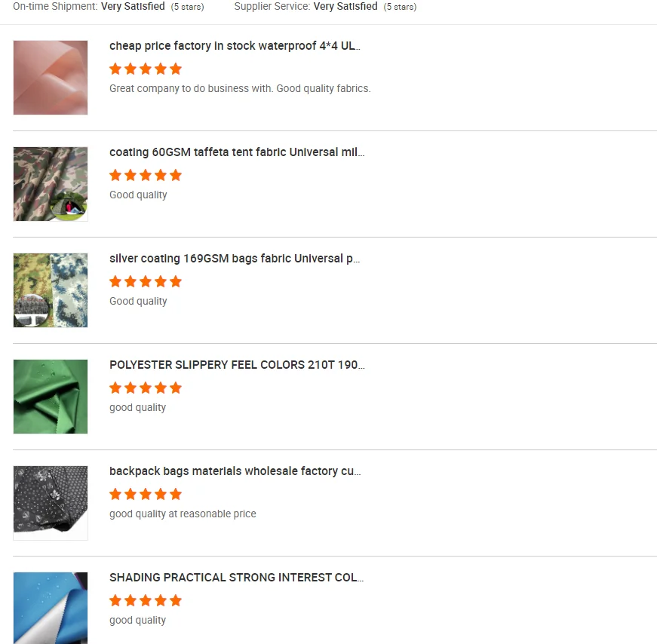
Task: Open 'coating 60GSM taffeta tent fabric' product link
Action: [x=237, y=152]
